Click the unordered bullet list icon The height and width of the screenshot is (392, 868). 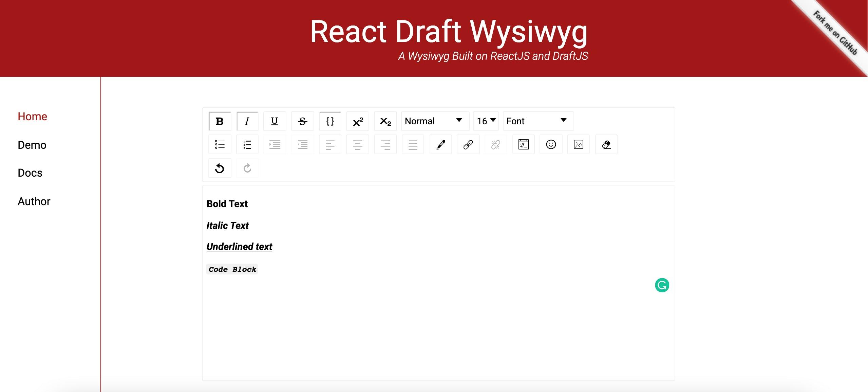click(x=220, y=145)
